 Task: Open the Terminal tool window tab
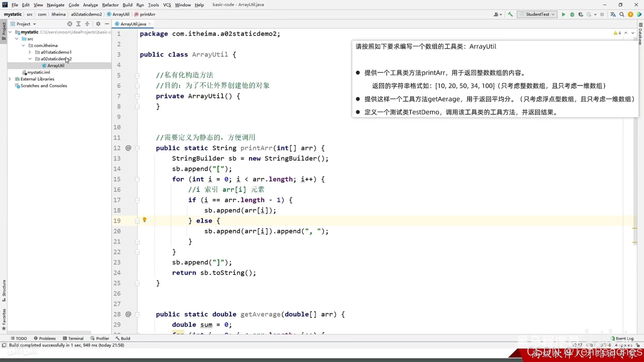click(73, 338)
